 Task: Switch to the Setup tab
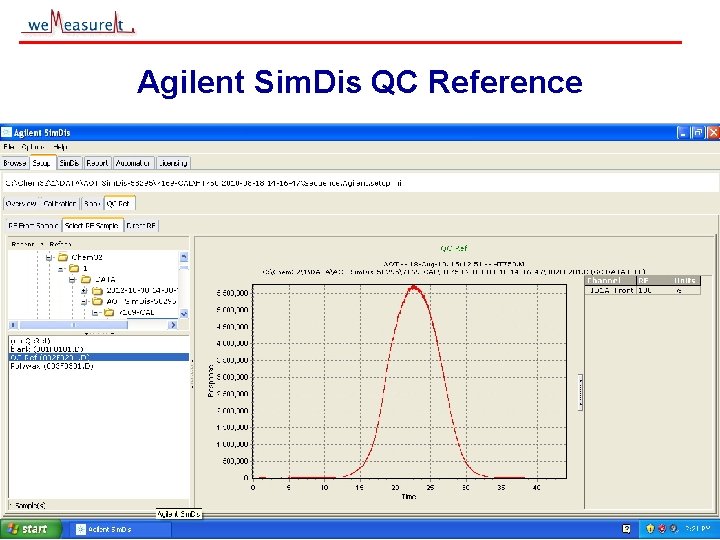pos(42,163)
